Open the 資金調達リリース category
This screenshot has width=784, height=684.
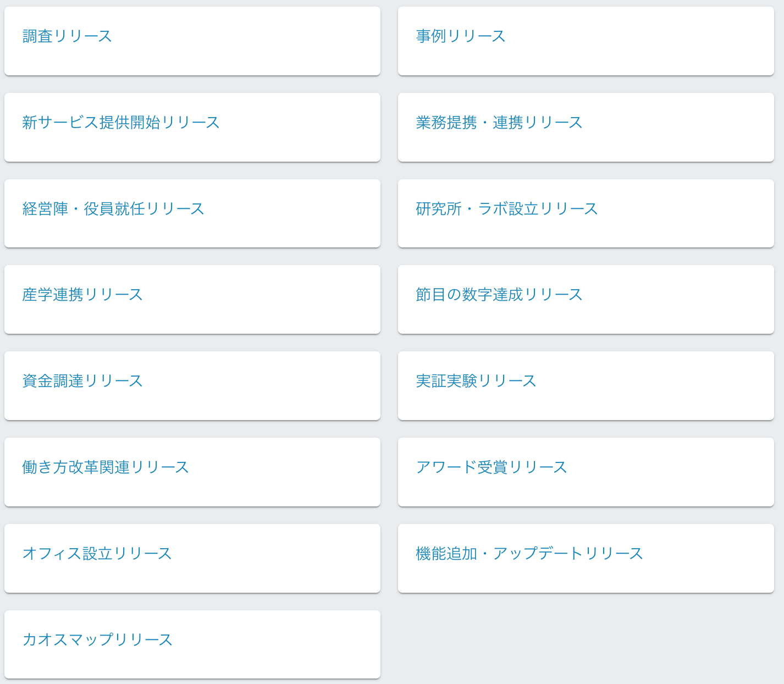tap(82, 380)
